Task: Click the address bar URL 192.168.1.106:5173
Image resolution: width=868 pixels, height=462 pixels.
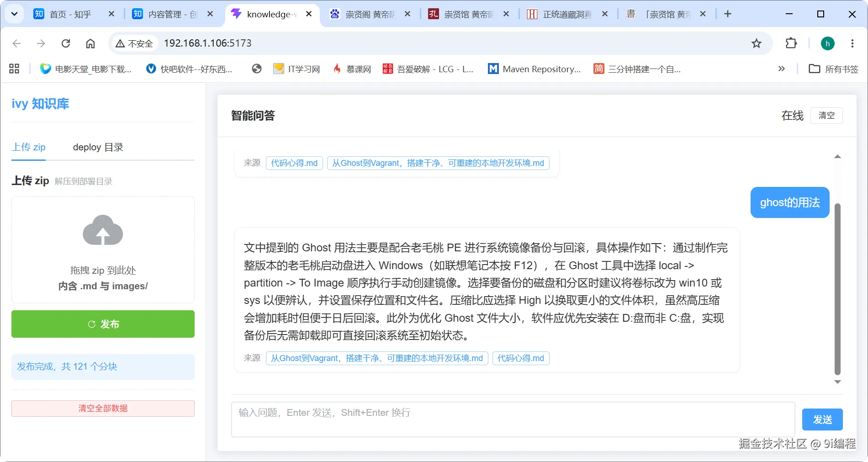Action: click(207, 43)
